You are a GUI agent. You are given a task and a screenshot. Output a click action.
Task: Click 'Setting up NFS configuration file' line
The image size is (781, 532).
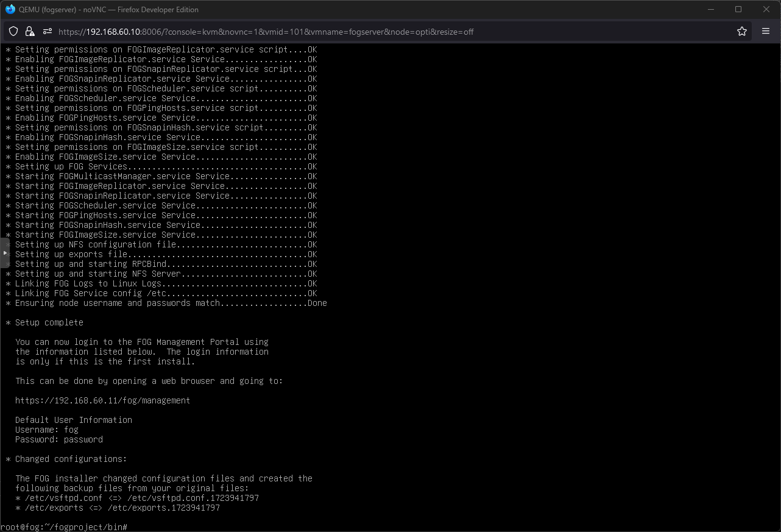point(161,244)
